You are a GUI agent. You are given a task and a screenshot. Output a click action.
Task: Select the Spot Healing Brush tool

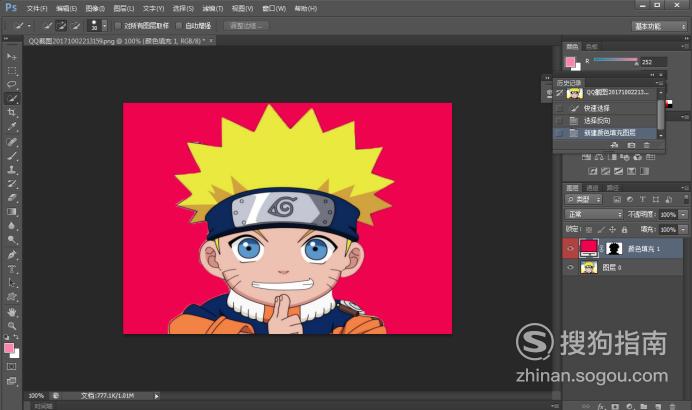coord(11,141)
